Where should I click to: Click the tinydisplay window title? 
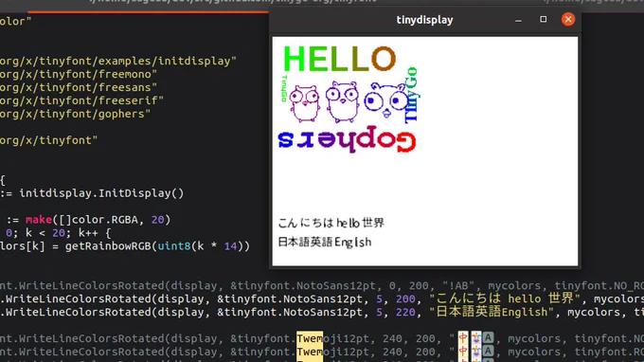(424, 20)
